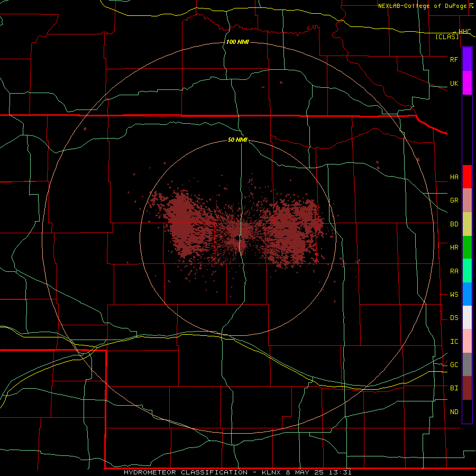Click the HHC product code text
476x476 pixels.
[464, 32]
